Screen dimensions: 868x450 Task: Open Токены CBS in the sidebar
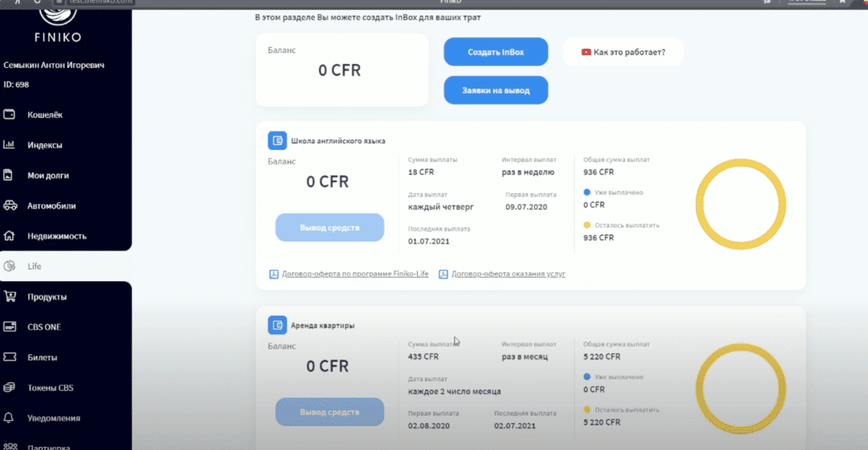[x=51, y=387]
